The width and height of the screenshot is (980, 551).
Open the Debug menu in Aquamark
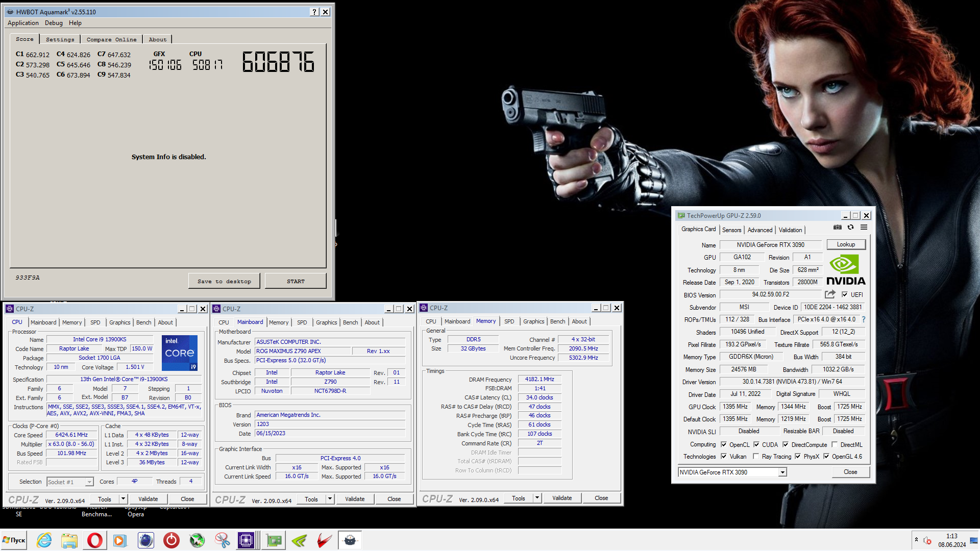tap(54, 23)
